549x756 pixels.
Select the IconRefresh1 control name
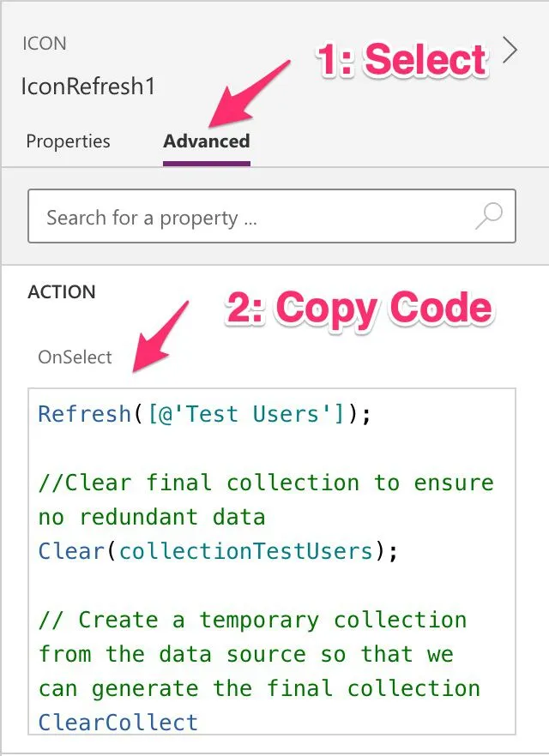click(x=88, y=87)
